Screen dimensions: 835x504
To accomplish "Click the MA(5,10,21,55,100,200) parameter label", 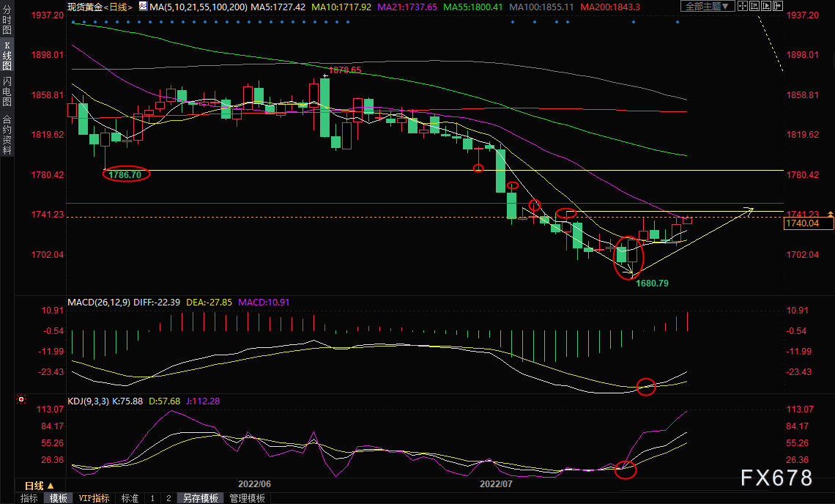I will 198,7.
